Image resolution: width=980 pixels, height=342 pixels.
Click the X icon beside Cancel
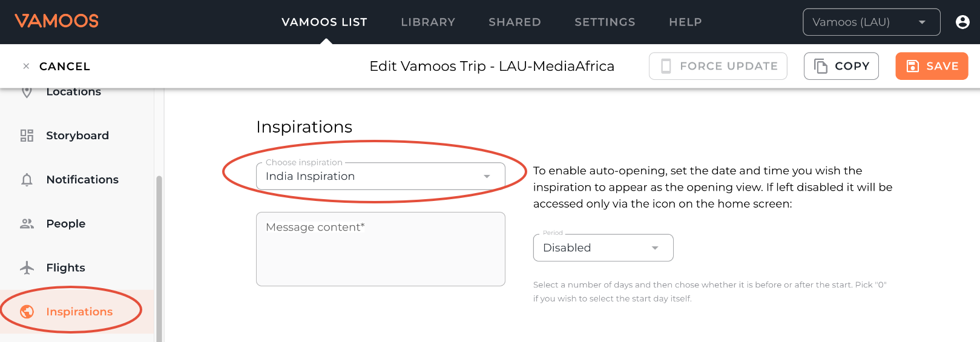pyautogui.click(x=26, y=67)
